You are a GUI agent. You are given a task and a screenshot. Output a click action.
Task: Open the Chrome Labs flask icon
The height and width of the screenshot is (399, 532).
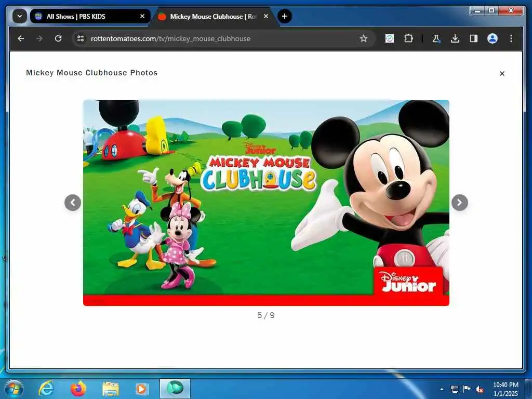click(436, 38)
